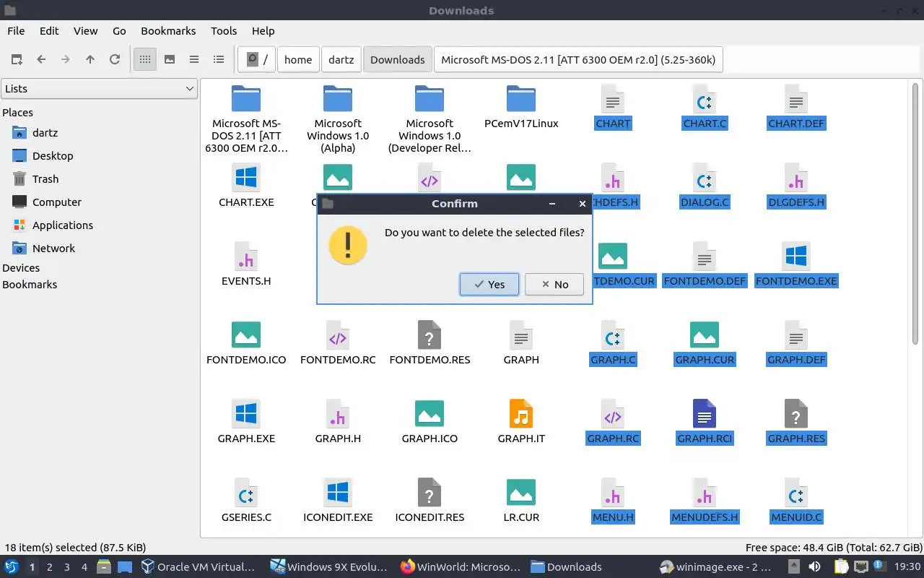Cancel deletion by clicking No
The height and width of the screenshot is (578, 924).
(554, 284)
